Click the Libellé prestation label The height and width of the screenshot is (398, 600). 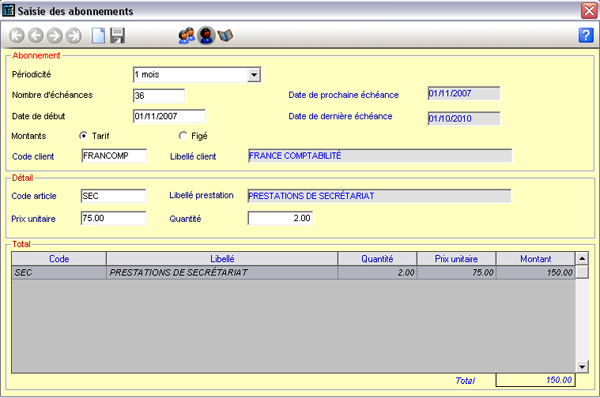click(201, 195)
